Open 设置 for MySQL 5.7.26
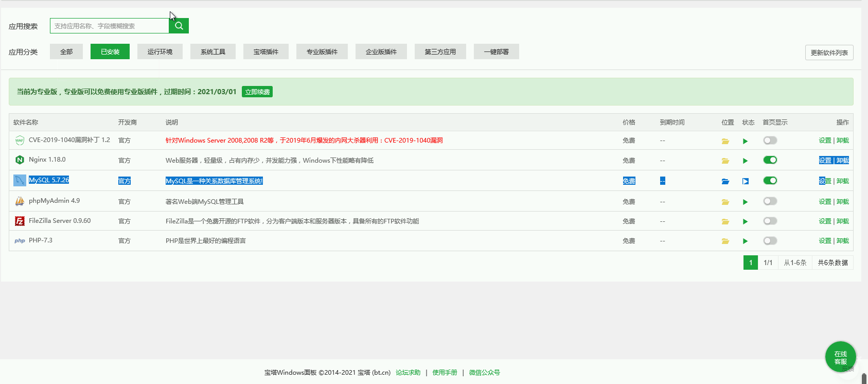 point(825,181)
